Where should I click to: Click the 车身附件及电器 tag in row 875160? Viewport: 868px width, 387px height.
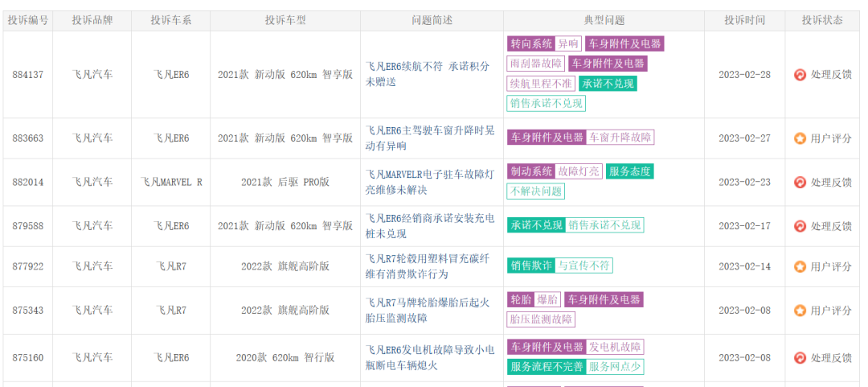[547, 347]
